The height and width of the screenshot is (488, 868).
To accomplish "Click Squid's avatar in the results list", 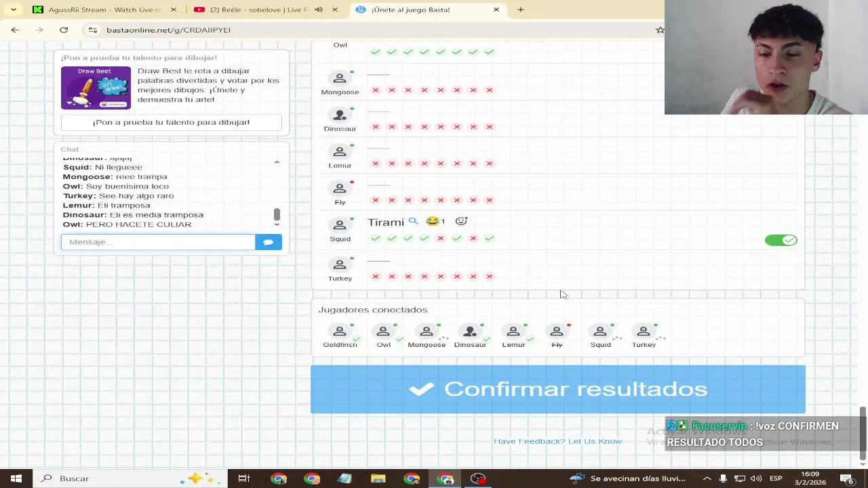I will click(340, 225).
